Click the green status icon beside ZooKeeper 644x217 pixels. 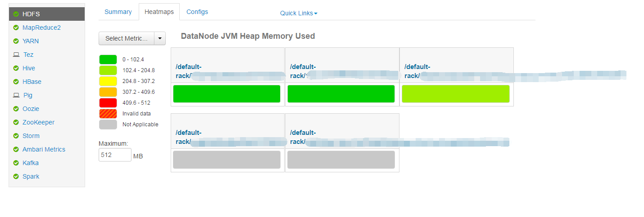(x=16, y=122)
